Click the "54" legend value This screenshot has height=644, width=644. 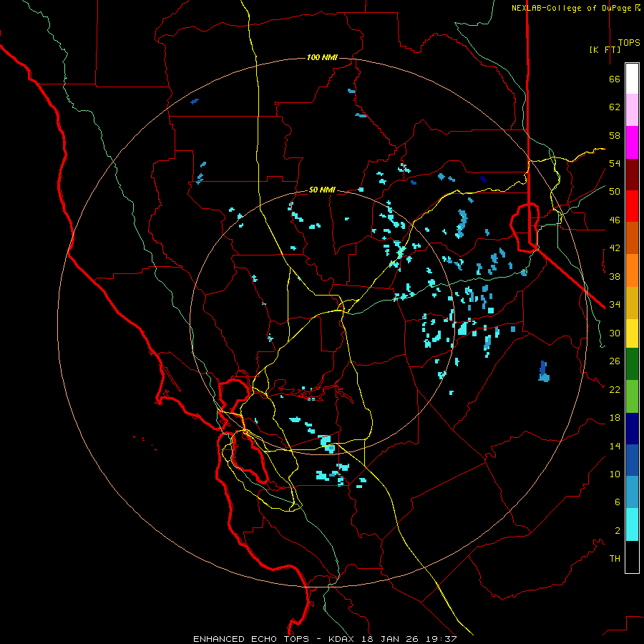click(x=615, y=163)
